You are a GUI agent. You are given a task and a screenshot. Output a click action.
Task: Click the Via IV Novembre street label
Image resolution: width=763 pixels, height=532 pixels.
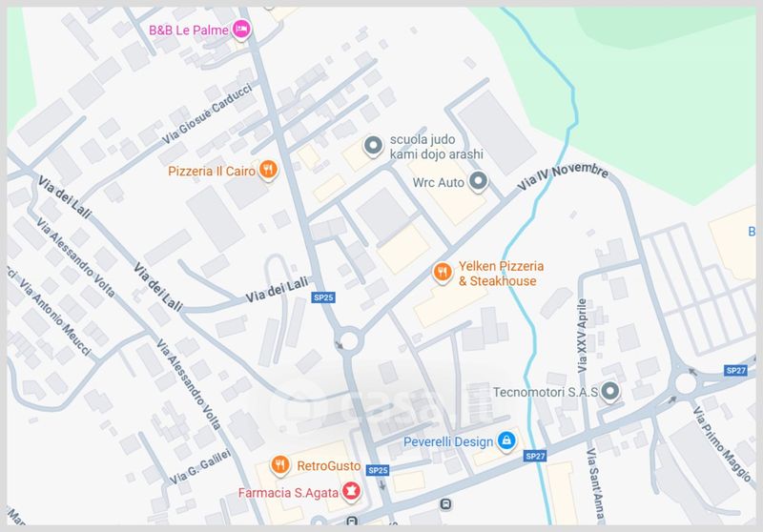tap(563, 177)
